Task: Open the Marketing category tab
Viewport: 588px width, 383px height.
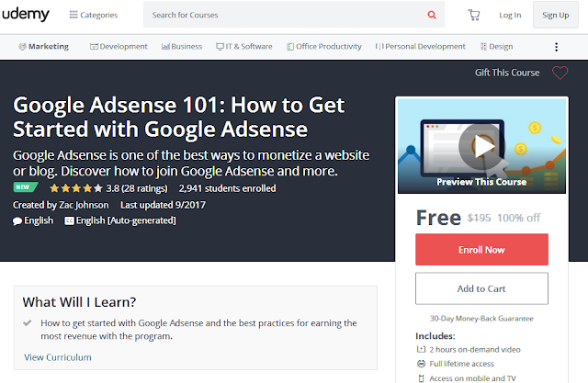Action: [43, 47]
